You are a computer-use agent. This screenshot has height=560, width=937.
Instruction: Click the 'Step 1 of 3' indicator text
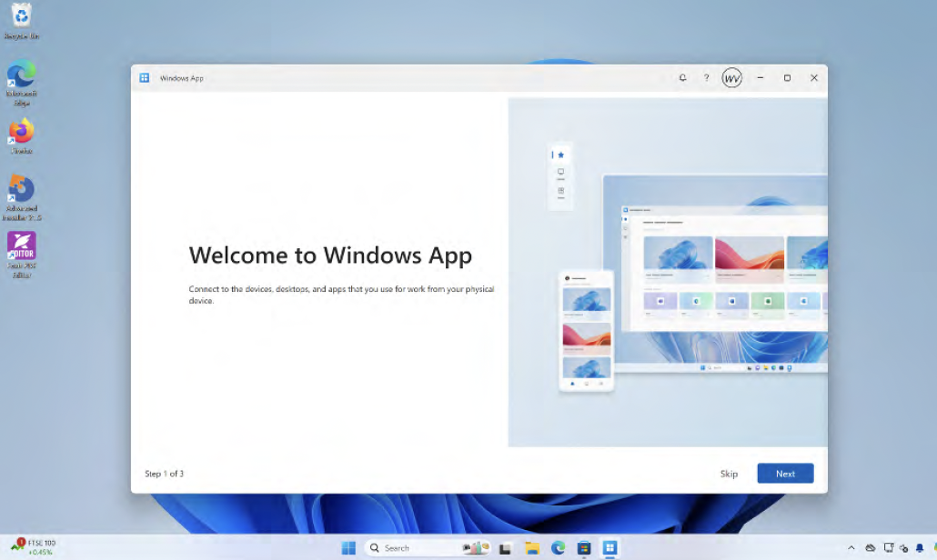coord(165,474)
